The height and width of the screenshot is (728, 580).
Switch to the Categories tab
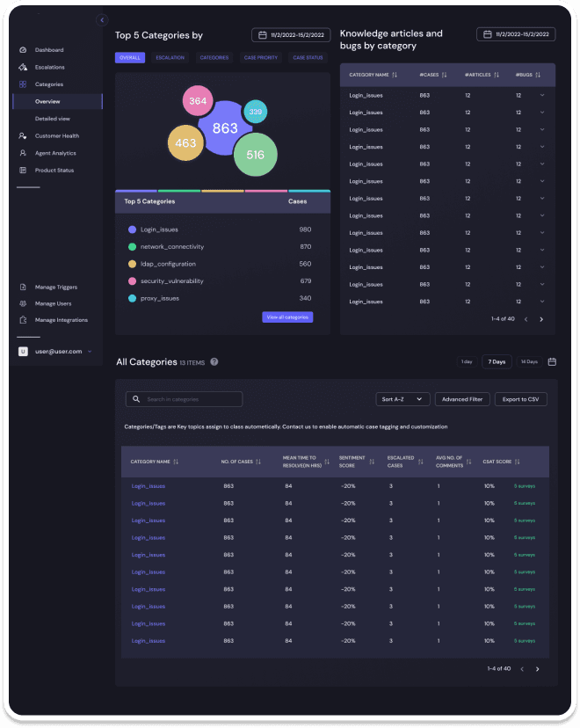(214, 57)
